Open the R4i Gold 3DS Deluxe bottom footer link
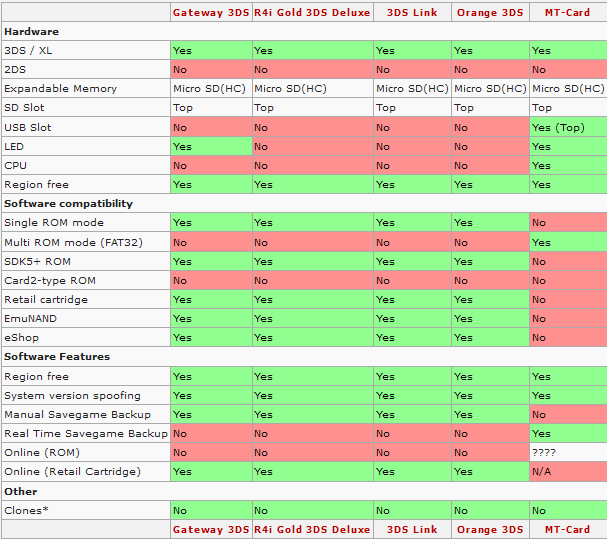This screenshot has height=539, width=607. (x=312, y=529)
